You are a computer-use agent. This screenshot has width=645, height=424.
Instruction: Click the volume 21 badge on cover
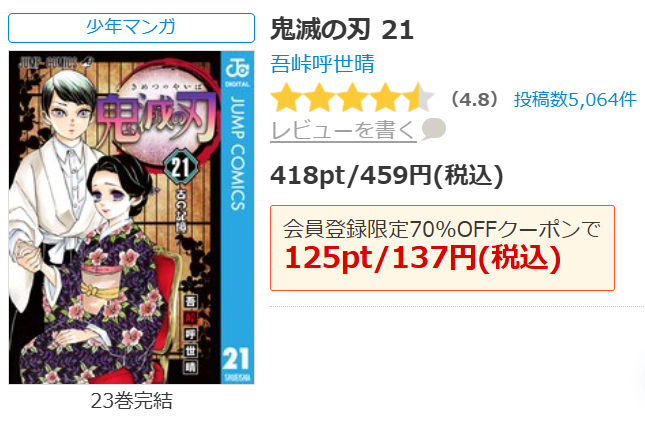coord(181,167)
